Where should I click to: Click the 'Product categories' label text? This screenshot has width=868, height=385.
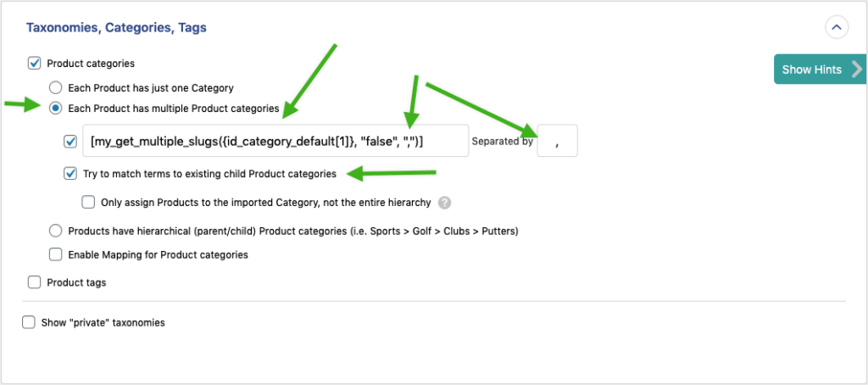(x=91, y=63)
